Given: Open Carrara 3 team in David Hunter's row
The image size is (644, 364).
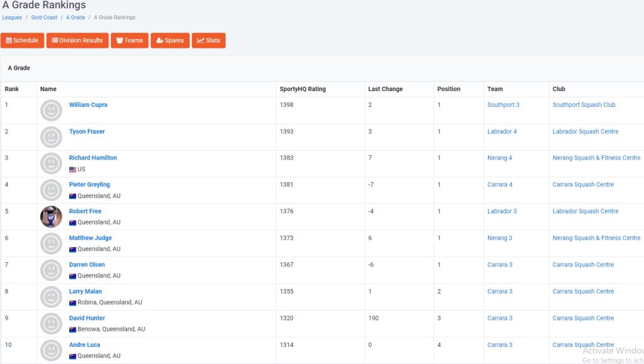Looking at the screenshot, I should (500, 318).
